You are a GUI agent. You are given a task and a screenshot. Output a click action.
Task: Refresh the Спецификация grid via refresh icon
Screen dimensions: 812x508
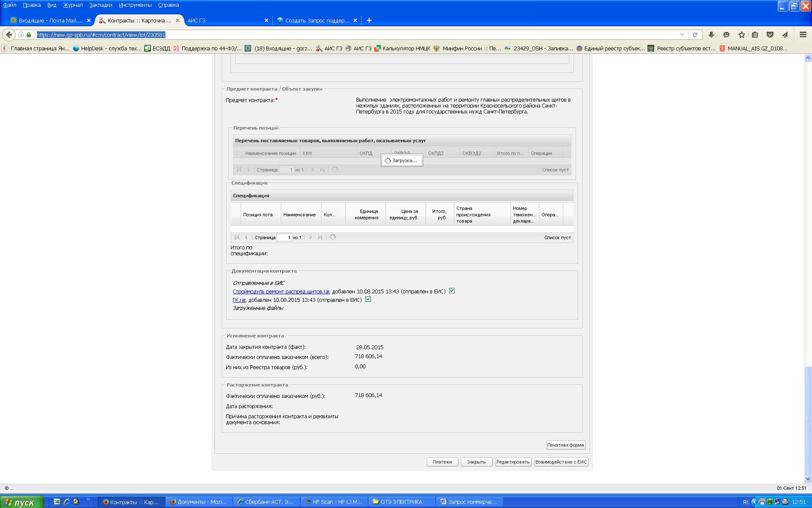coord(333,237)
